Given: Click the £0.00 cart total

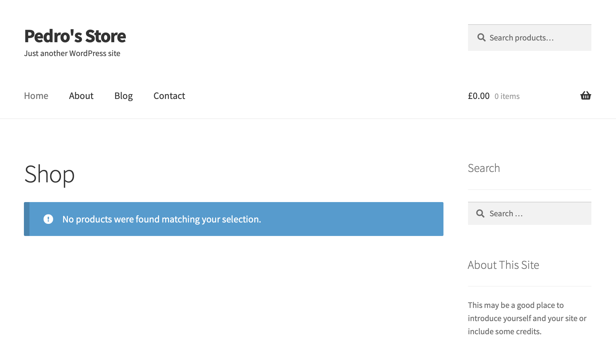Looking at the screenshot, I should 478,96.
